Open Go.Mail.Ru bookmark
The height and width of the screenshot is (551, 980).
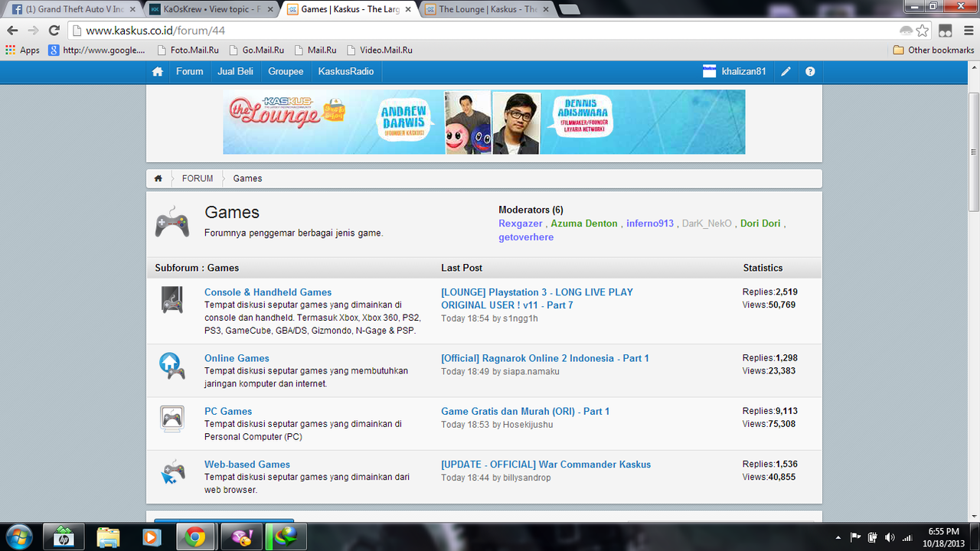[256, 50]
